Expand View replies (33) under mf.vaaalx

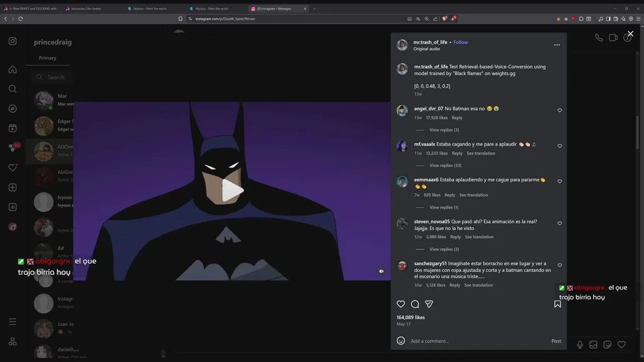point(445,165)
